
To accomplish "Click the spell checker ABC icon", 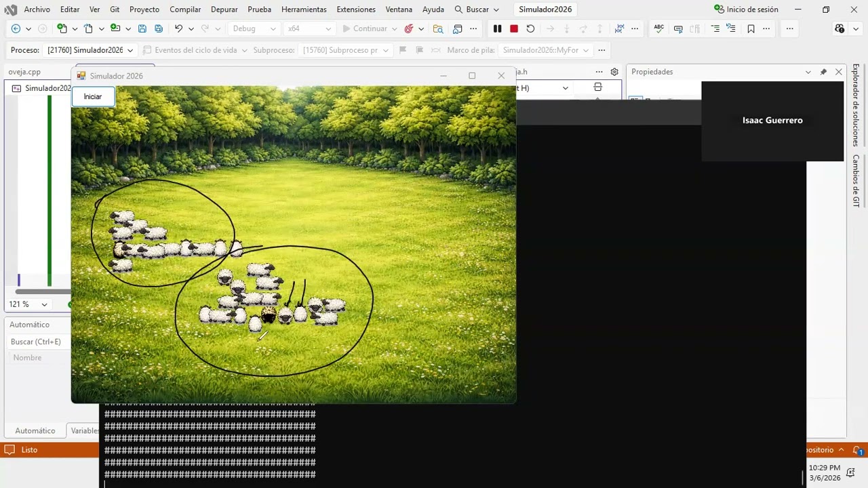I will (x=659, y=28).
